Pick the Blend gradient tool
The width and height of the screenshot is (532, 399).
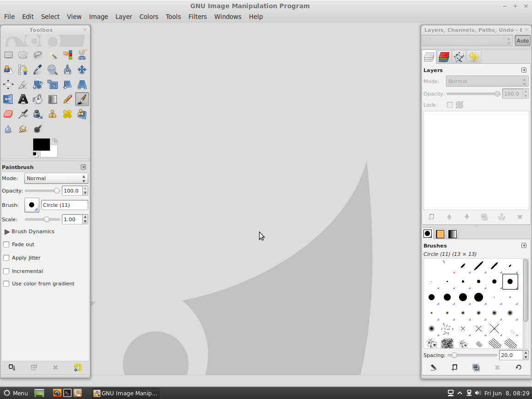point(53,99)
